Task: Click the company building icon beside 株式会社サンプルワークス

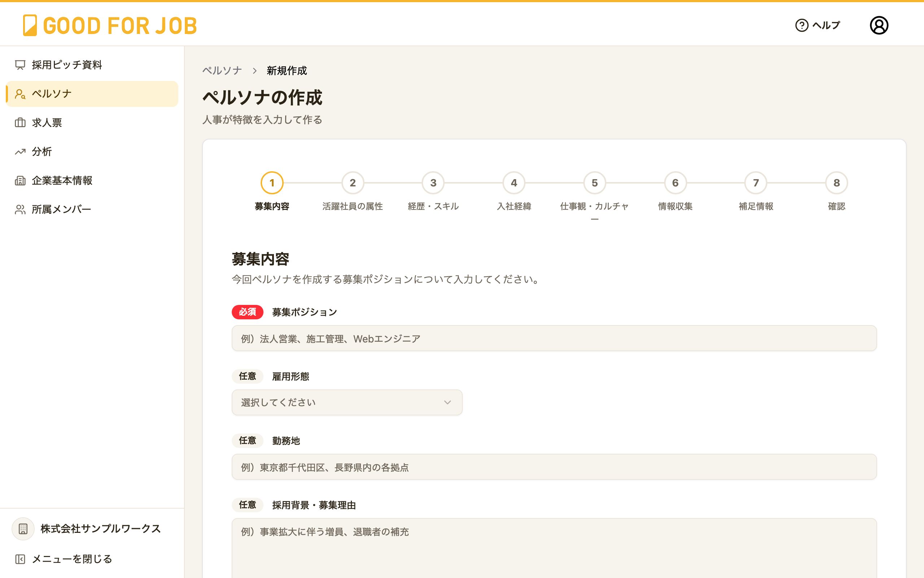Action: pos(23,529)
